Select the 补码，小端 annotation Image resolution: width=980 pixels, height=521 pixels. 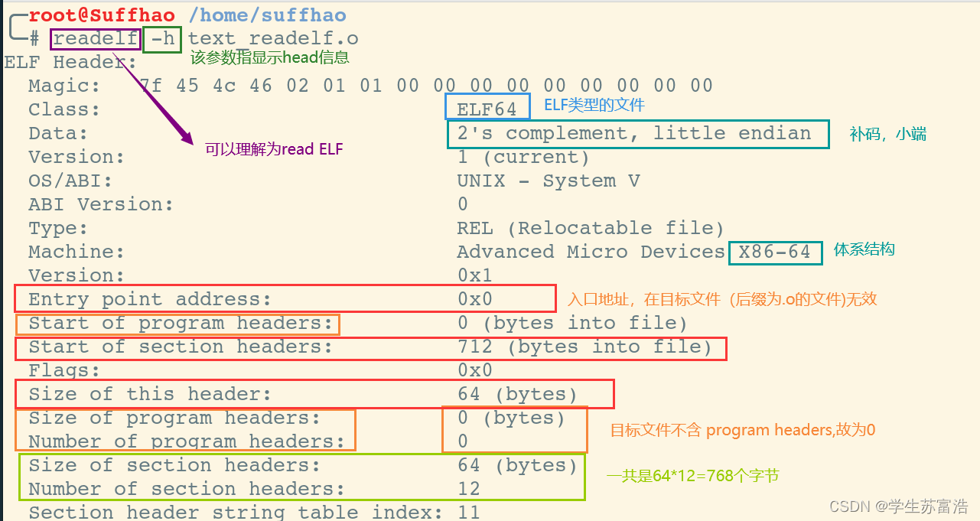(887, 132)
